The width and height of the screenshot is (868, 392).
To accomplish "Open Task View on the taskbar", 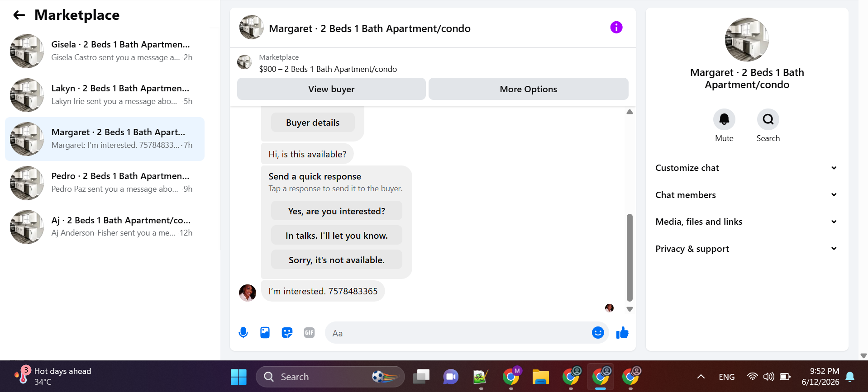I will coord(421,377).
